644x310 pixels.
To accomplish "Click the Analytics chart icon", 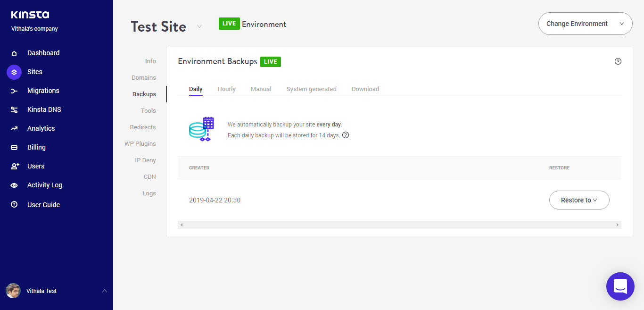I will pos(14,129).
